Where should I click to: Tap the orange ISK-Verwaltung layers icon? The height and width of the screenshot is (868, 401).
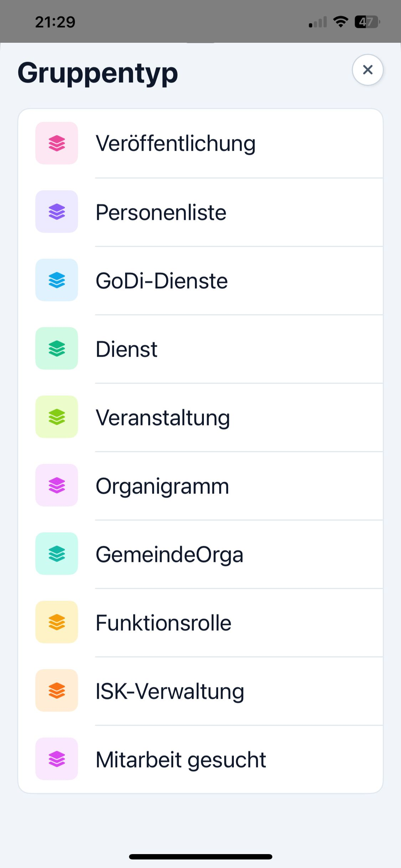57,691
